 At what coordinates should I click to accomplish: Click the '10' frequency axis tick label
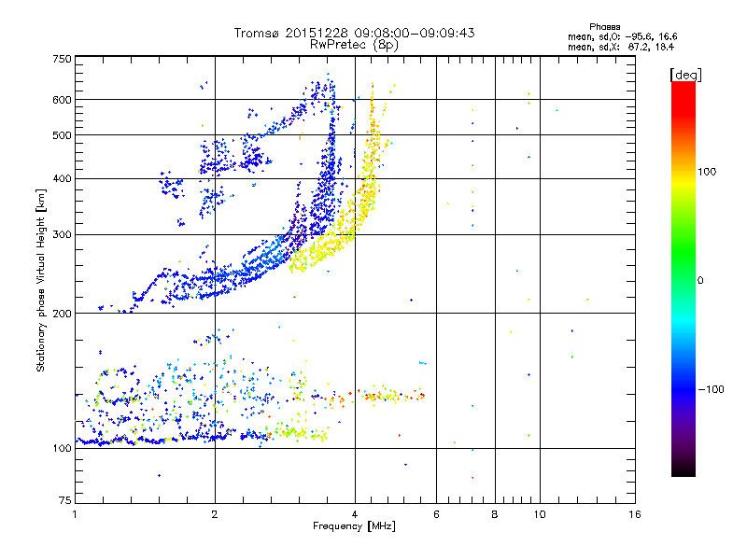pyautogui.click(x=540, y=514)
